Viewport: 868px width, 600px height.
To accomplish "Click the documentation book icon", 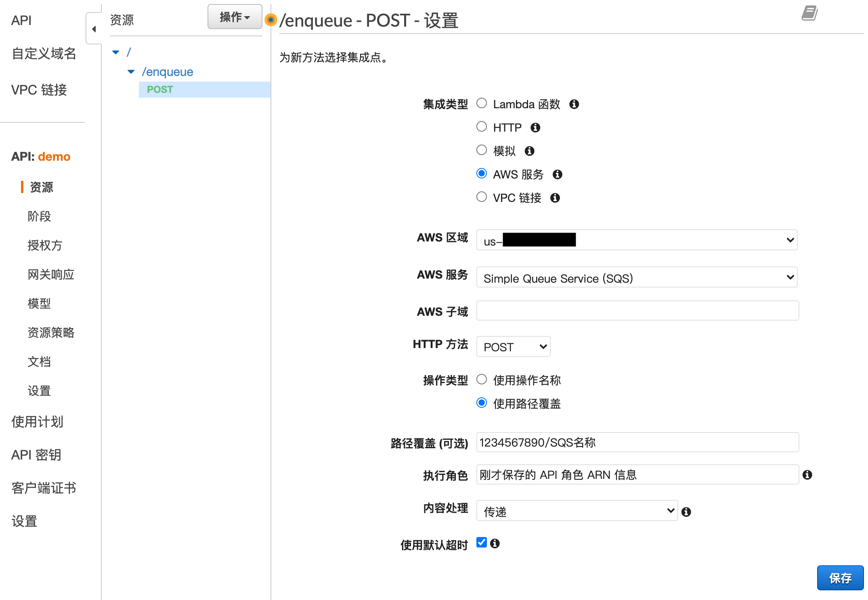I will click(x=809, y=13).
